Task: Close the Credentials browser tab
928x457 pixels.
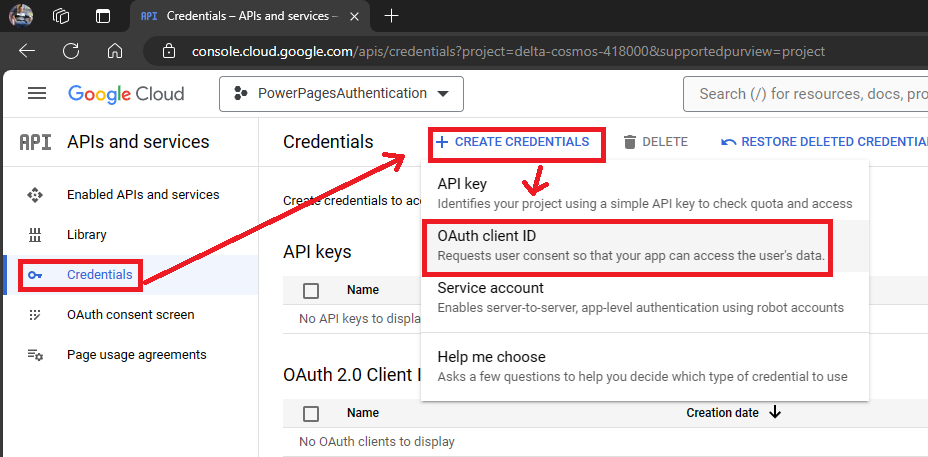Action: (x=354, y=16)
